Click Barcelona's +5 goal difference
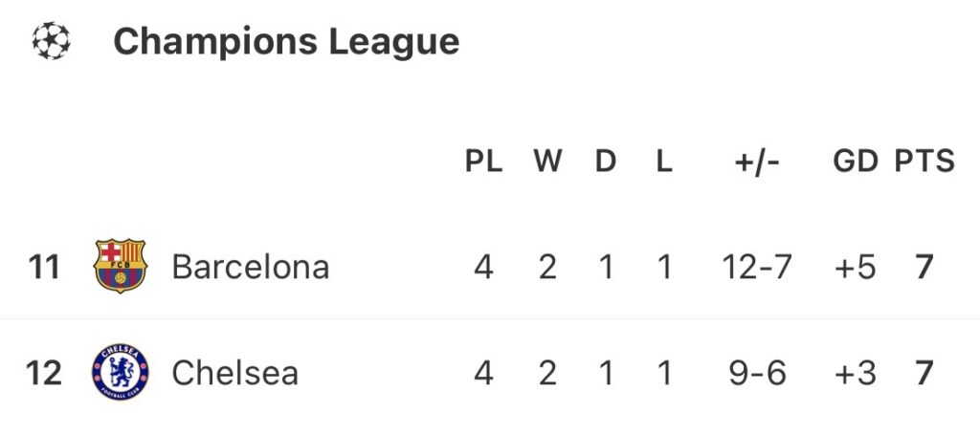The height and width of the screenshot is (435, 980). pyautogui.click(x=855, y=267)
